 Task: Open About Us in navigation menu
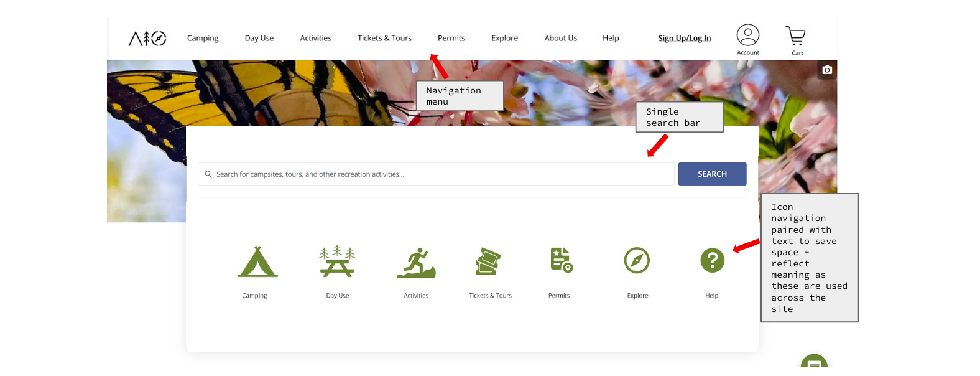(561, 39)
